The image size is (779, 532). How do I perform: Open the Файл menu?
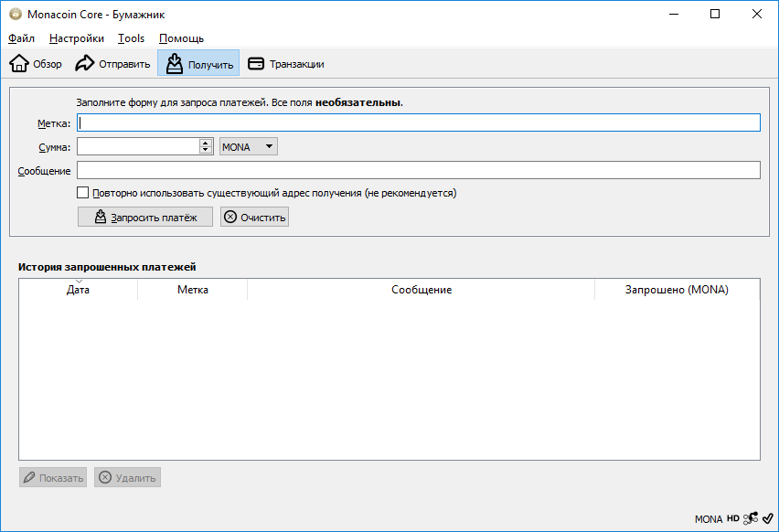tap(21, 38)
